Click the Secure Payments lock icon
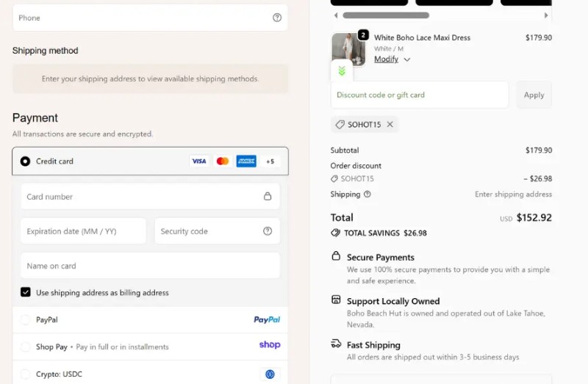Image resolution: width=588 pixels, height=384 pixels. click(x=336, y=256)
